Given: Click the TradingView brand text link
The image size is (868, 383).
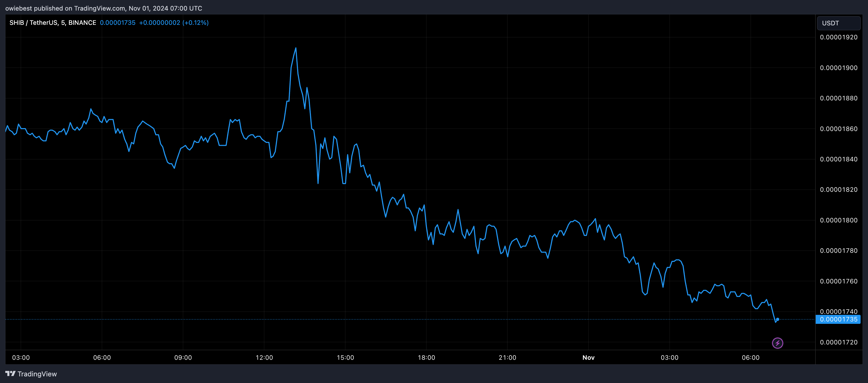Looking at the screenshot, I should coord(37,374).
